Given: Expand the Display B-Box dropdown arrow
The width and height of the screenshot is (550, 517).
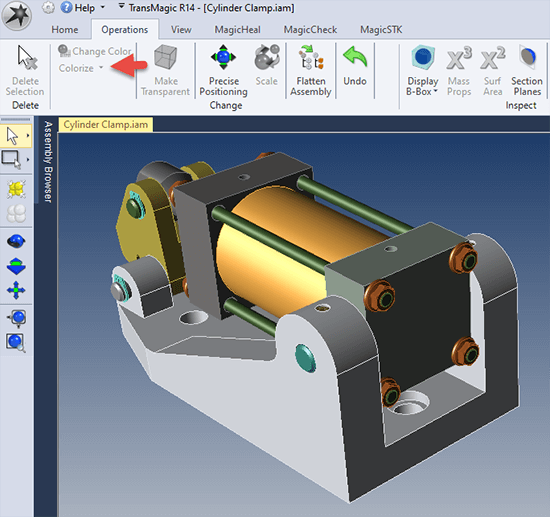Looking at the screenshot, I should pos(436,91).
